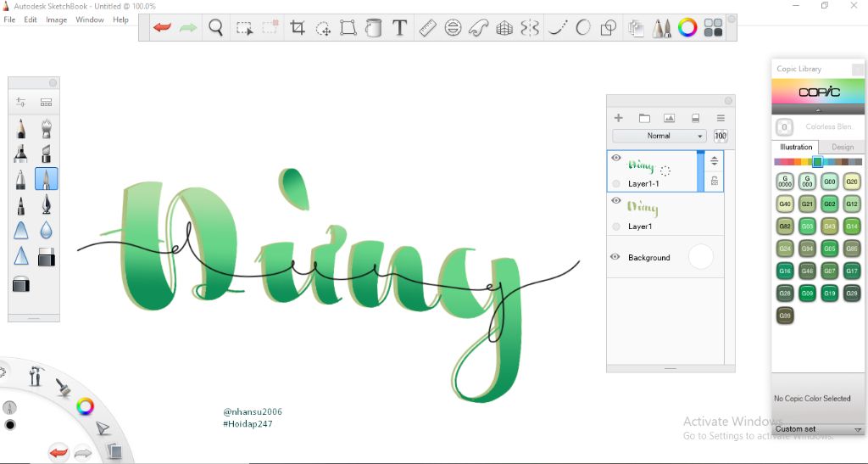The height and width of the screenshot is (464, 868).
Task: Choose the Crop tool
Action: [298, 27]
